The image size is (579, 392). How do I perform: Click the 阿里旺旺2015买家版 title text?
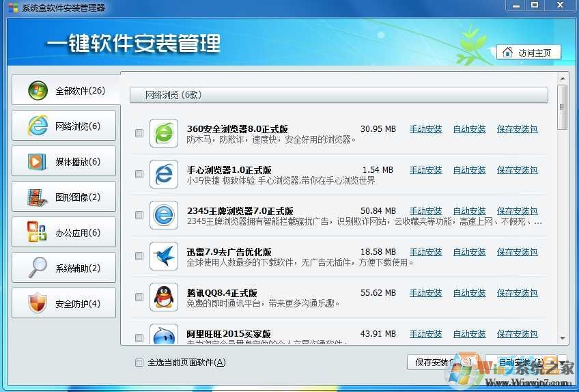tap(229, 334)
